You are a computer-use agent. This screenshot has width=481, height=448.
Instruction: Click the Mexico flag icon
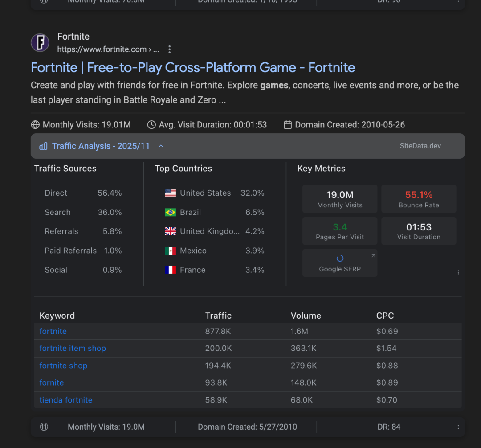click(x=171, y=251)
